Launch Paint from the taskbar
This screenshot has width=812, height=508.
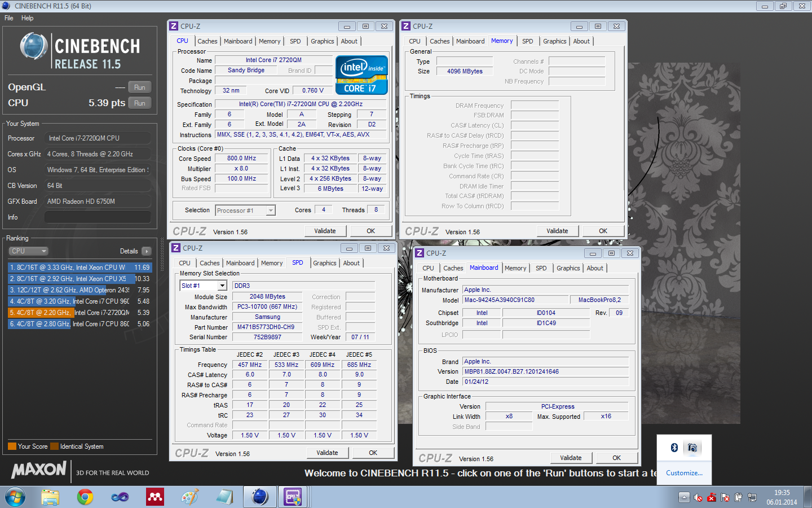[190, 497]
